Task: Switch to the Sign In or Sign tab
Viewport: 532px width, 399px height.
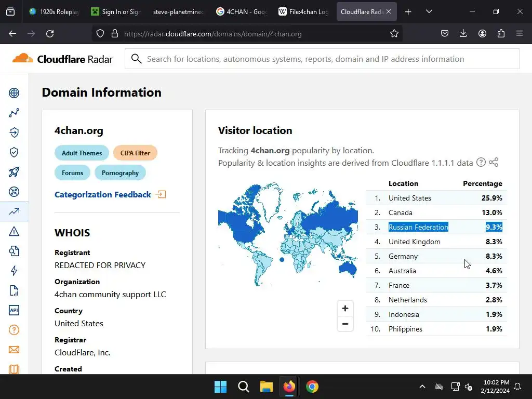Action: pos(116,11)
